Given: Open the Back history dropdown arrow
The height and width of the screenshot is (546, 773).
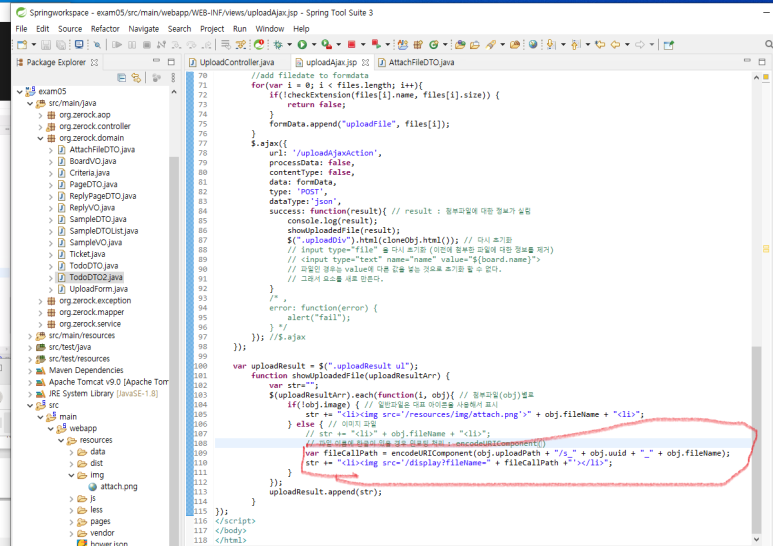Looking at the screenshot, I should click(x=627, y=45).
